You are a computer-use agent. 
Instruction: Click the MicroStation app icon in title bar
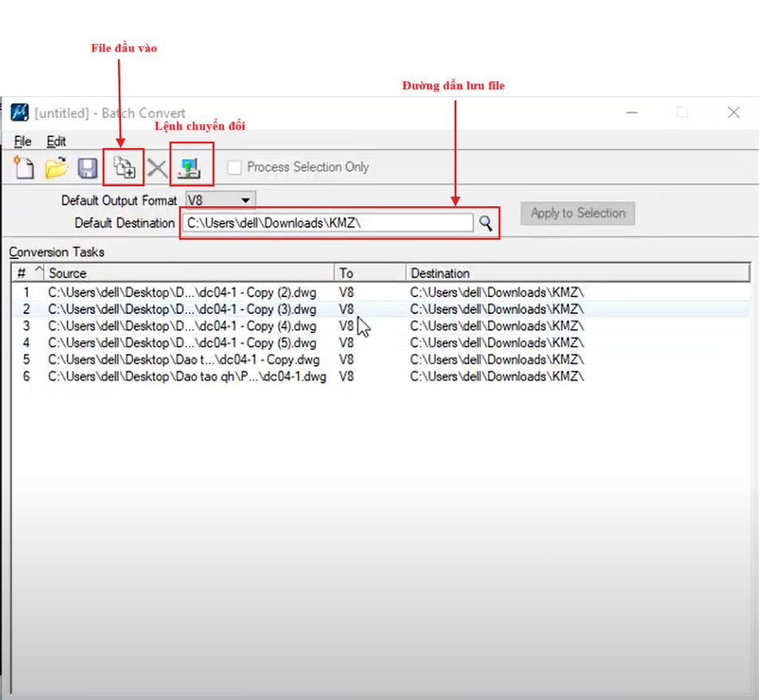pos(20,113)
